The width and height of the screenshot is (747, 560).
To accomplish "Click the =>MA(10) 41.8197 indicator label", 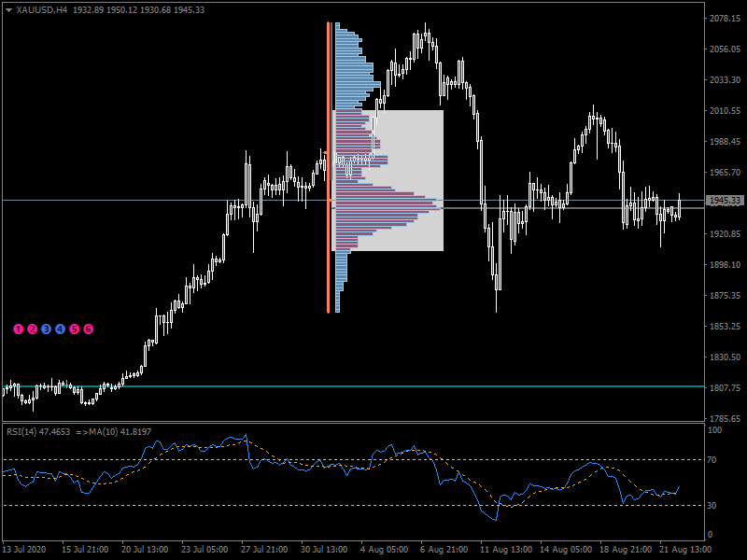I will pos(113,432).
